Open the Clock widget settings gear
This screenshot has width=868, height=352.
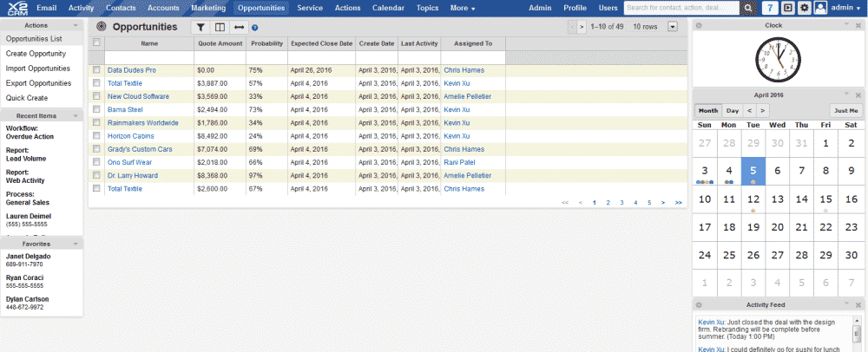[700, 25]
